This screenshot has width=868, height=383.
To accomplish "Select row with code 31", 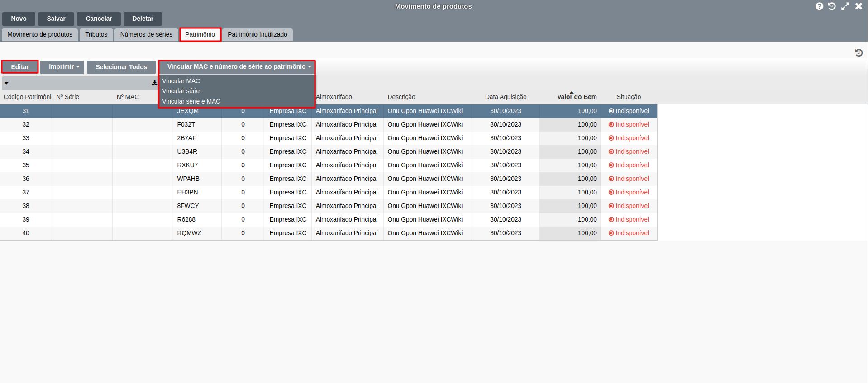I will (x=329, y=111).
